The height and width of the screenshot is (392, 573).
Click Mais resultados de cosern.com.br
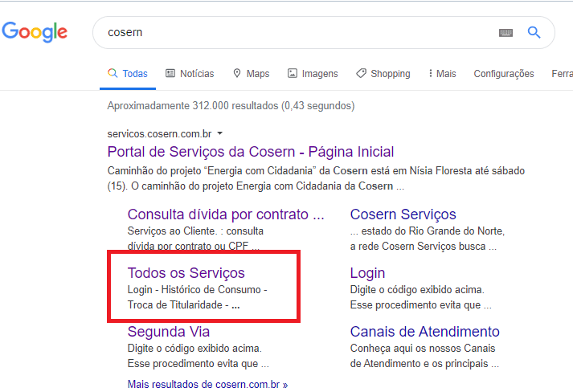click(x=207, y=384)
